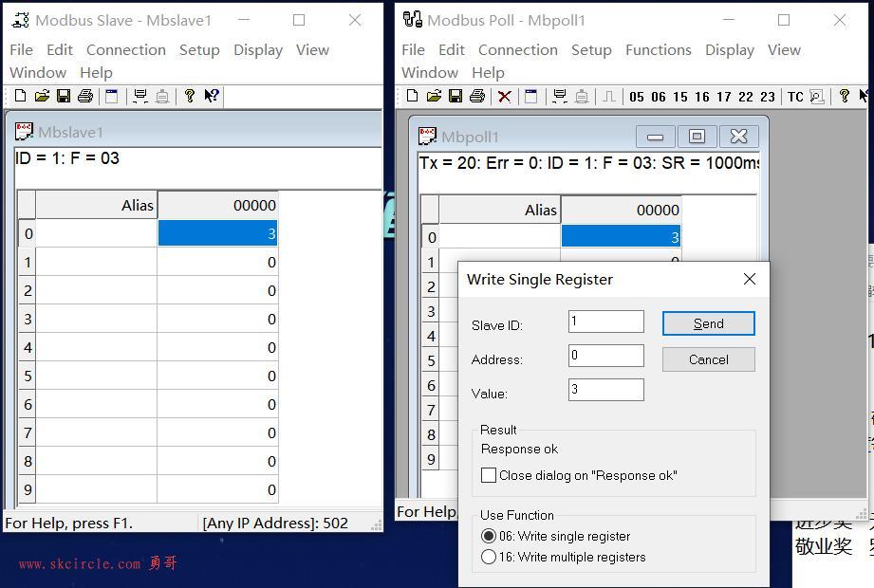Viewport: 874px width, 588px height.
Task: Close the Write Single Register dialog
Action: 749,279
